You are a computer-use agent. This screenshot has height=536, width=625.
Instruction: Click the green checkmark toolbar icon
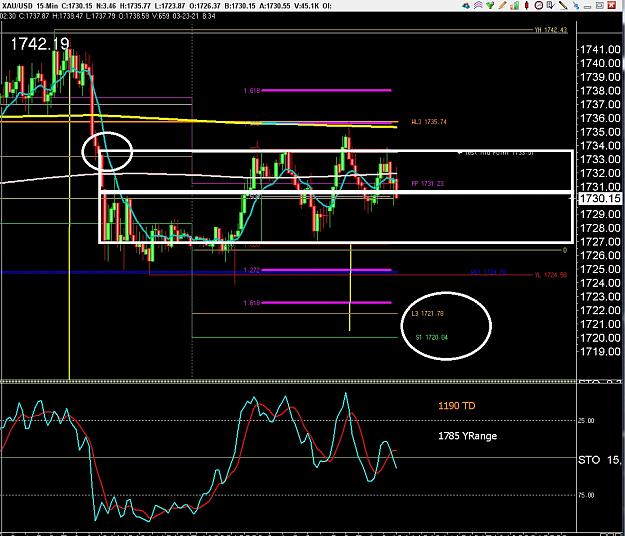490,5
